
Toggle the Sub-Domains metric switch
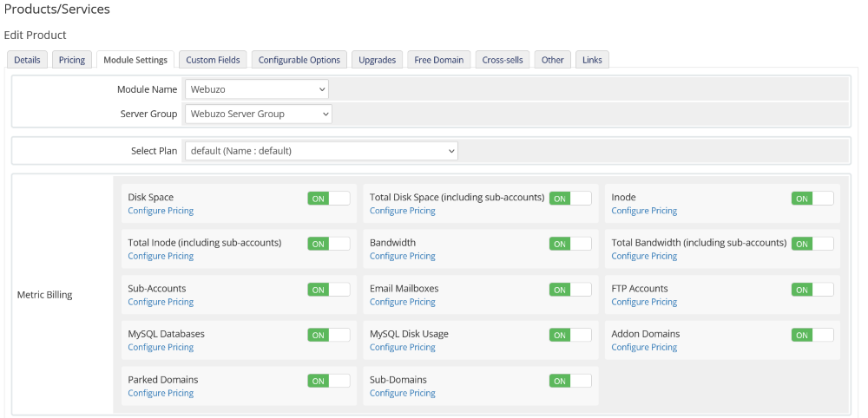click(x=570, y=381)
